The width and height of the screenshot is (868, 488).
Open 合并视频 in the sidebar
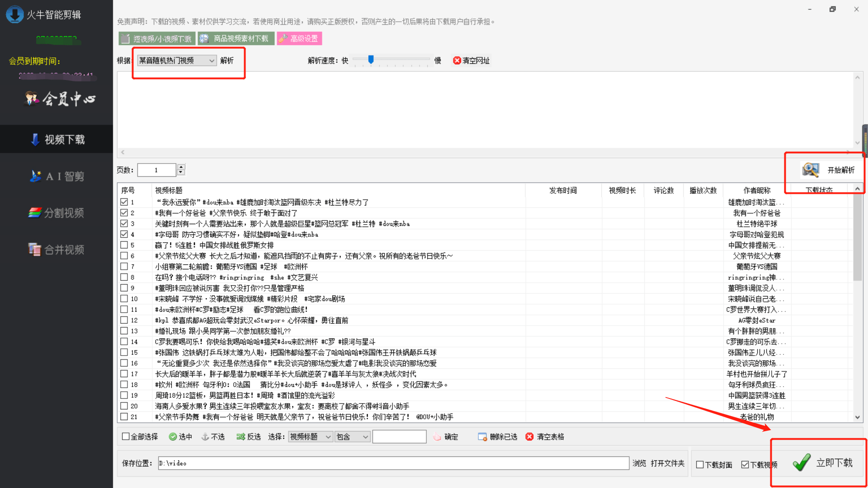(x=57, y=249)
